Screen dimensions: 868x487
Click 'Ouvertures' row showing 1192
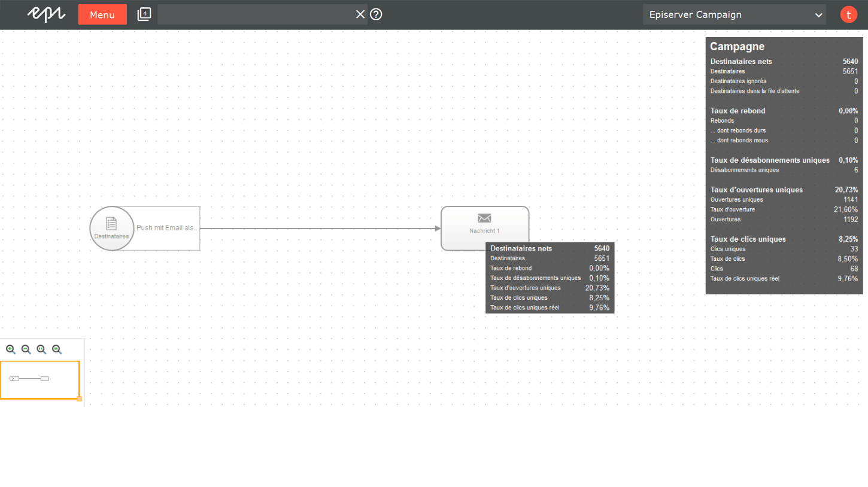pyautogui.click(x=784, y=220)
